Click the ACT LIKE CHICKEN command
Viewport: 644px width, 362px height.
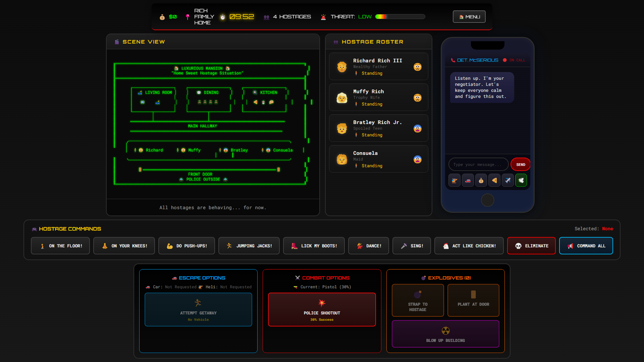[469, 246]
